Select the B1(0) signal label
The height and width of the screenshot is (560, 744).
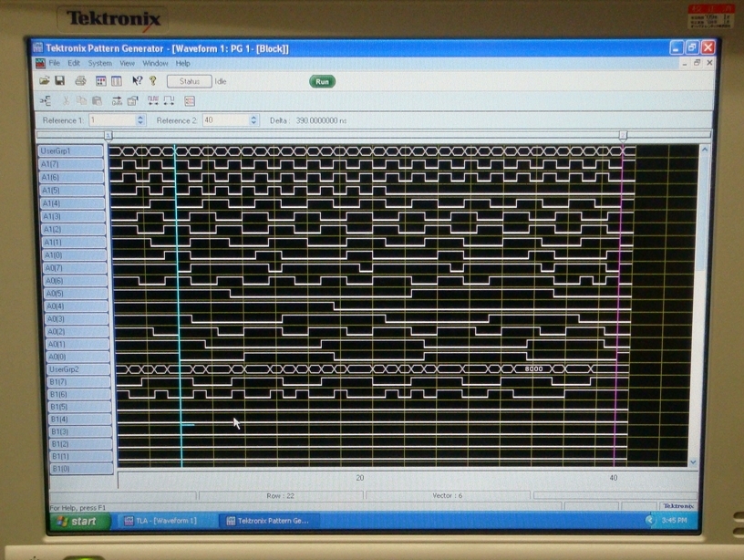point(82,469)
